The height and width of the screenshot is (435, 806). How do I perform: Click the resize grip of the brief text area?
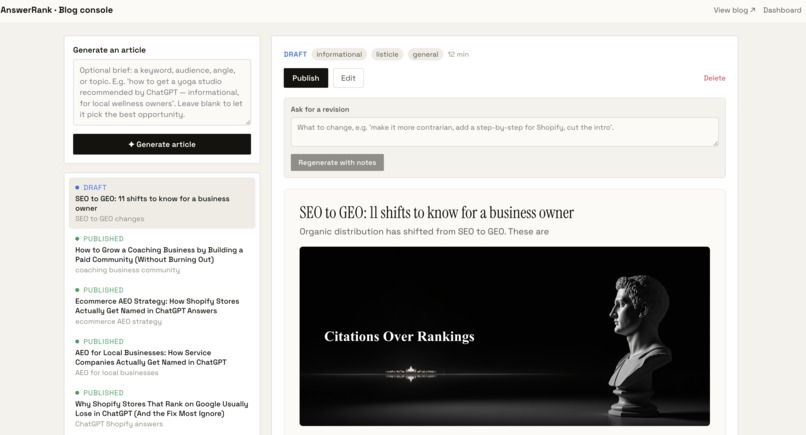[248, 122]
